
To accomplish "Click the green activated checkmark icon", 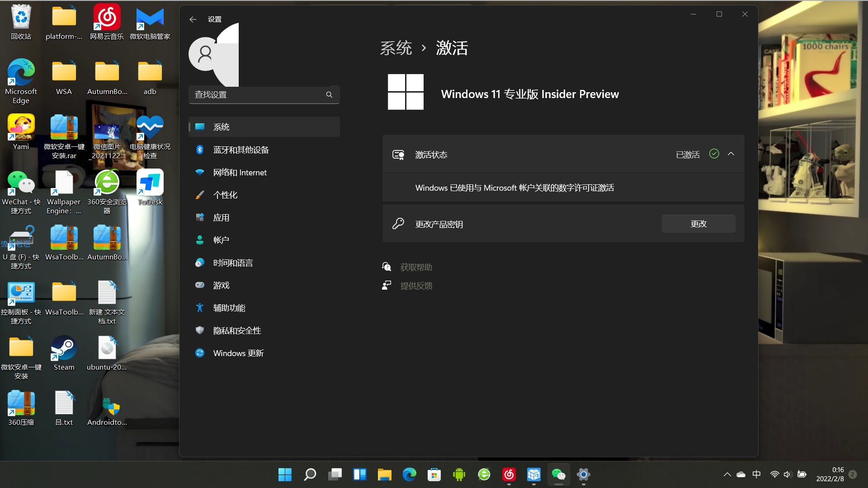I will pyautogui.click(x=714, y=154).
